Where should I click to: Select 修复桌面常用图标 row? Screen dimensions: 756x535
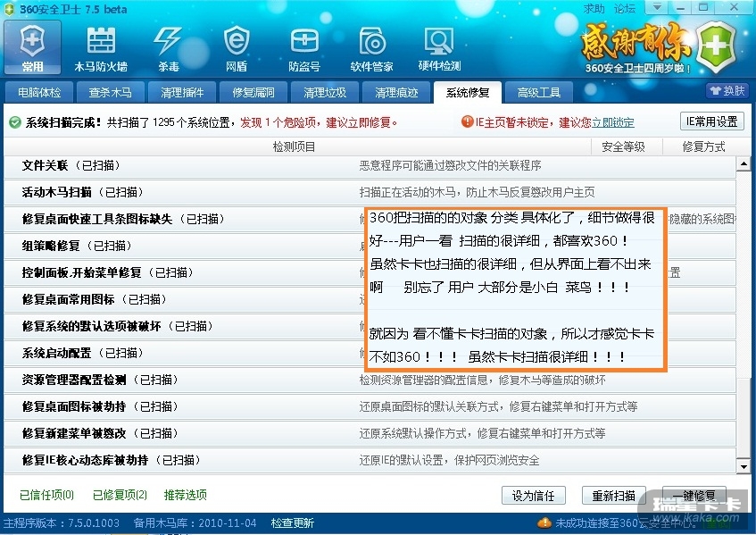[x=370, y=299]
